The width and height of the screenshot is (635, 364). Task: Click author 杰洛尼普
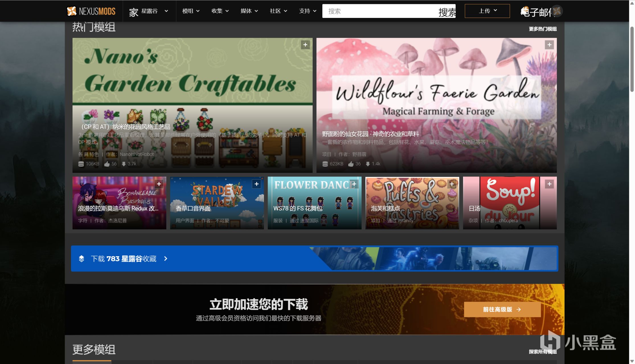117,220
